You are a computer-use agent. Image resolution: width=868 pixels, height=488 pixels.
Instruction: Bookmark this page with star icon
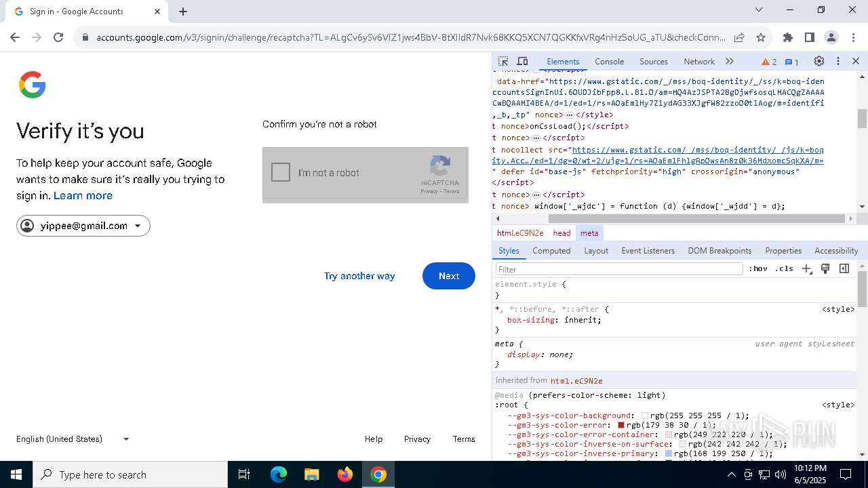tap(761, 37)
